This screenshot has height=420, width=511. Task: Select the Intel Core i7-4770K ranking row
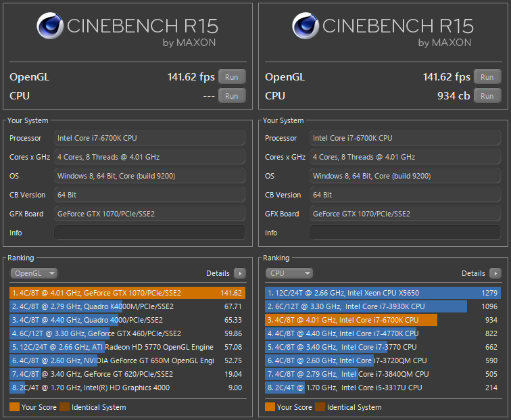point(383,333)
